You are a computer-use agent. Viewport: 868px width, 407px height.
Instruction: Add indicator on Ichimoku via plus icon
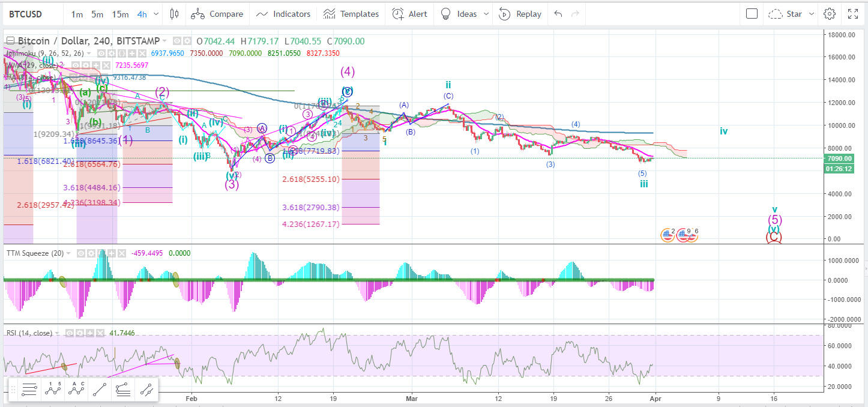click(132, 53)
